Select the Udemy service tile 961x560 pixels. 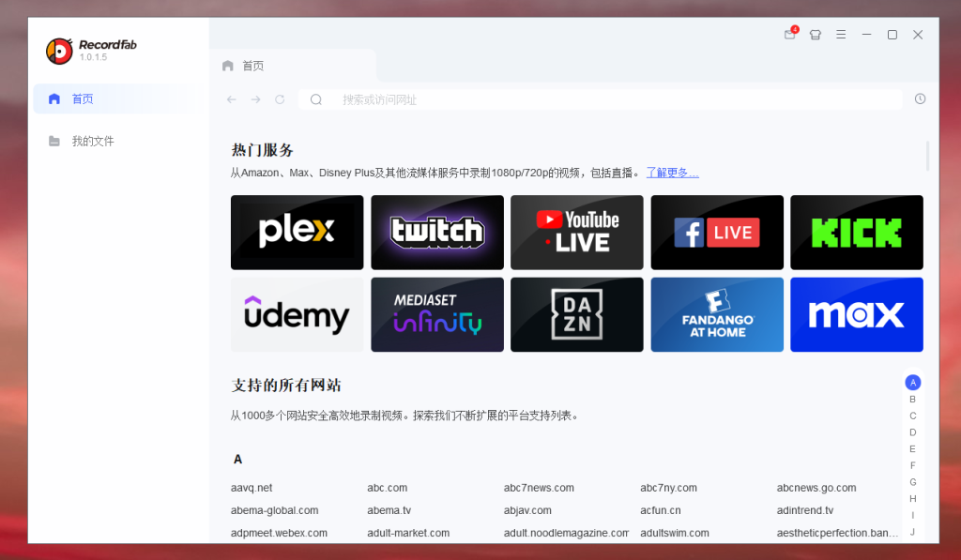point(297,314)
